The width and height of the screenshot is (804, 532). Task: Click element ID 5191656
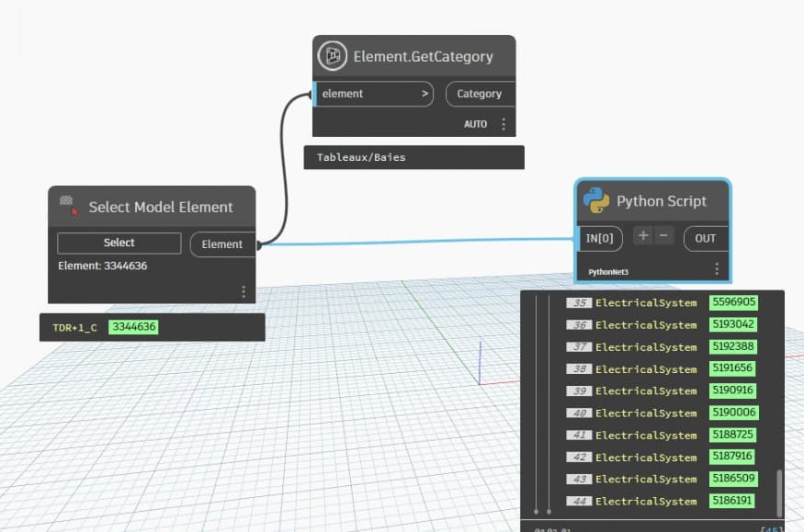click(x=732, y=368)
